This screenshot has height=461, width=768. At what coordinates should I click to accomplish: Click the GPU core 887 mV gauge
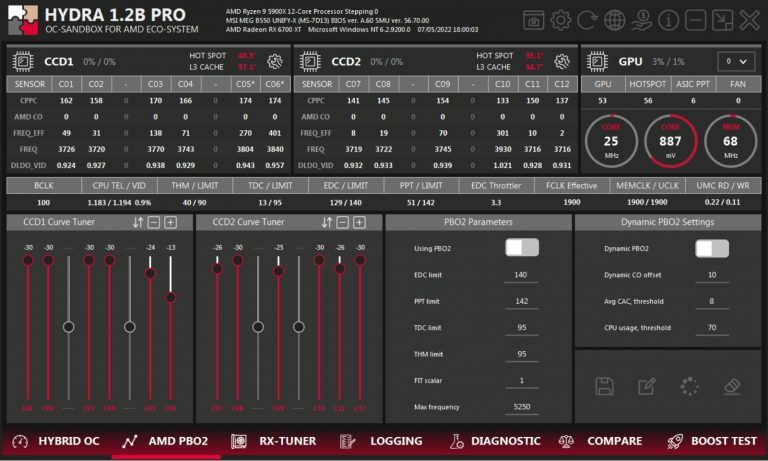[670, 141]
